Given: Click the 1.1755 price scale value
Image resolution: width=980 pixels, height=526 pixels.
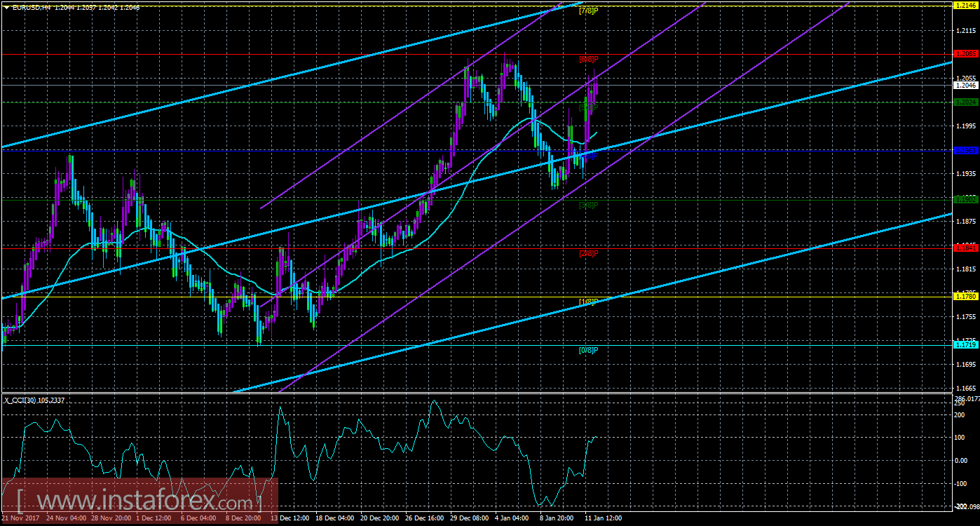Looking at the screenshot, I should click(966, 317).
